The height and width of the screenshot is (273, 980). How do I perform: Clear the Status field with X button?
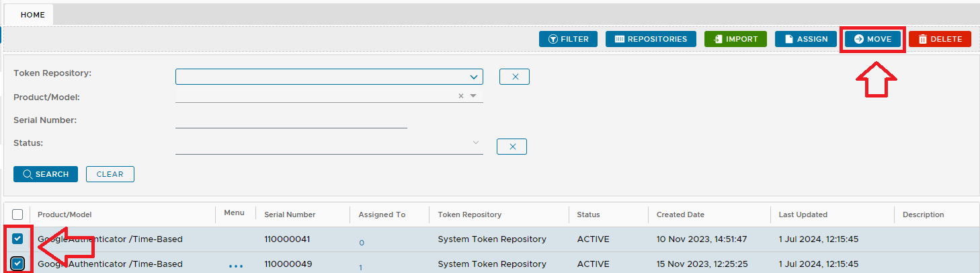512,147
